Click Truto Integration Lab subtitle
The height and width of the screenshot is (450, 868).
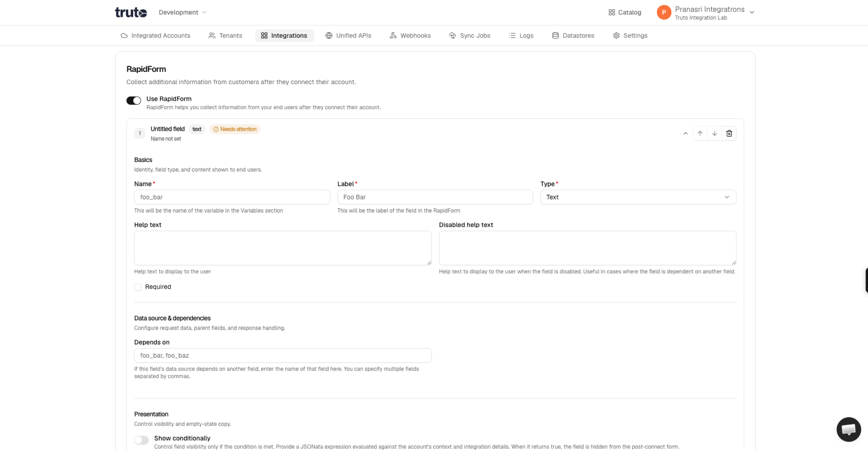(701, 18)
